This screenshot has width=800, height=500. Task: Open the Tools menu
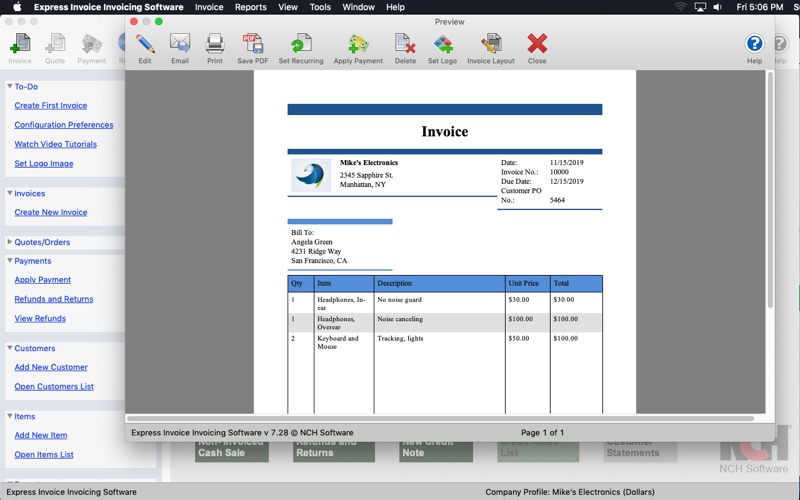pos(320,7)
